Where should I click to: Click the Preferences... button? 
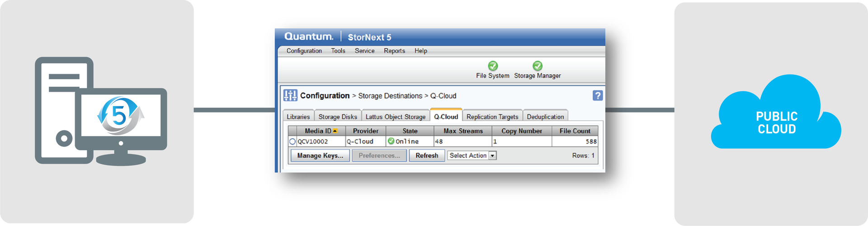click(379, 155)
